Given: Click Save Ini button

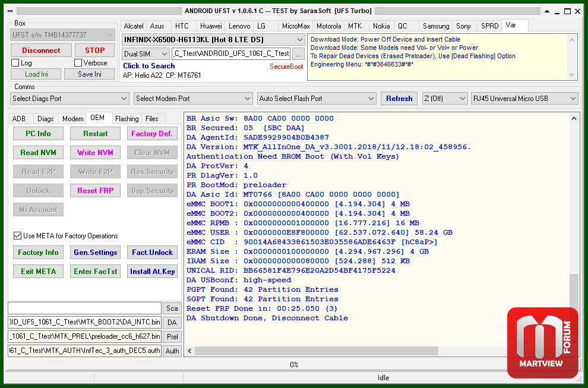Looking at the screenshot, I should click(x=89, y=74).
